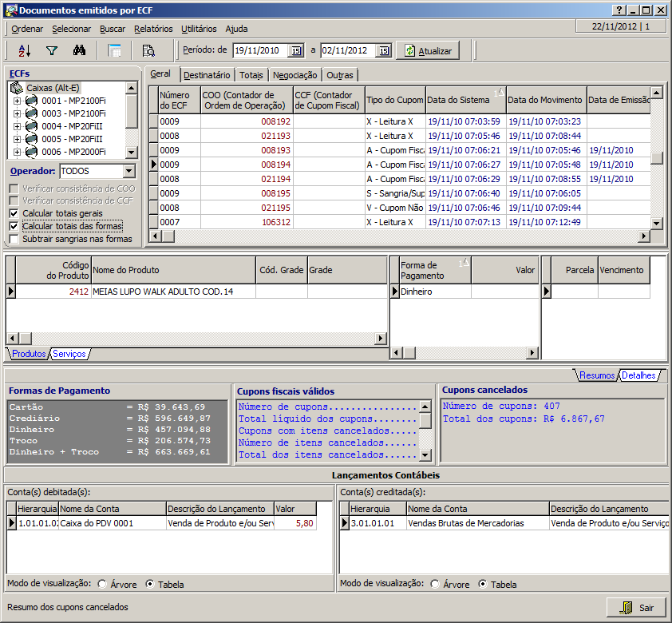This screenshot has width=672, height=623.
Task: Click the binoculars search icon
Action: 79,50
